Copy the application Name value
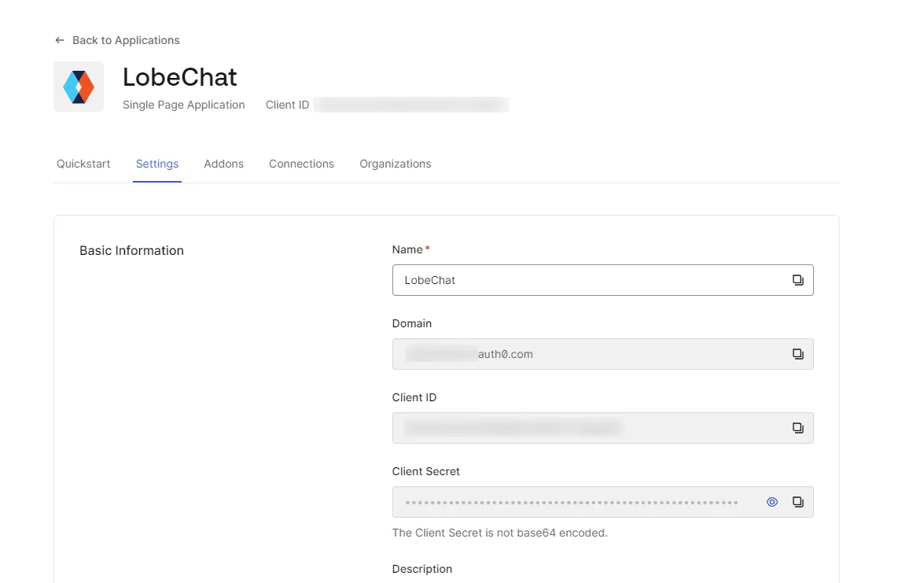Viewport: 924px width, 583px height. 798,279
